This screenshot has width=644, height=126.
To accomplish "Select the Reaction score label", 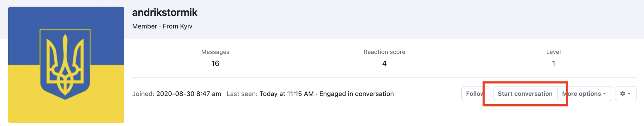I will pyautogui.click(x=384, y=52).
